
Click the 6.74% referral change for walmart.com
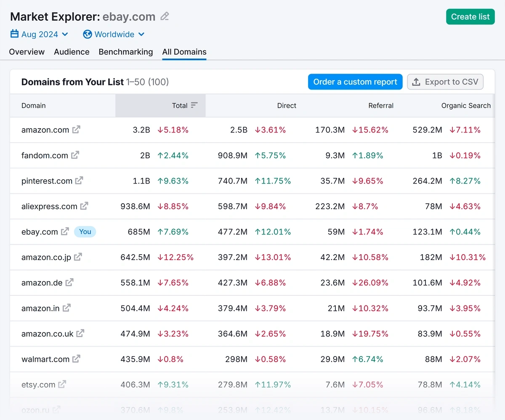coord(368,359)
